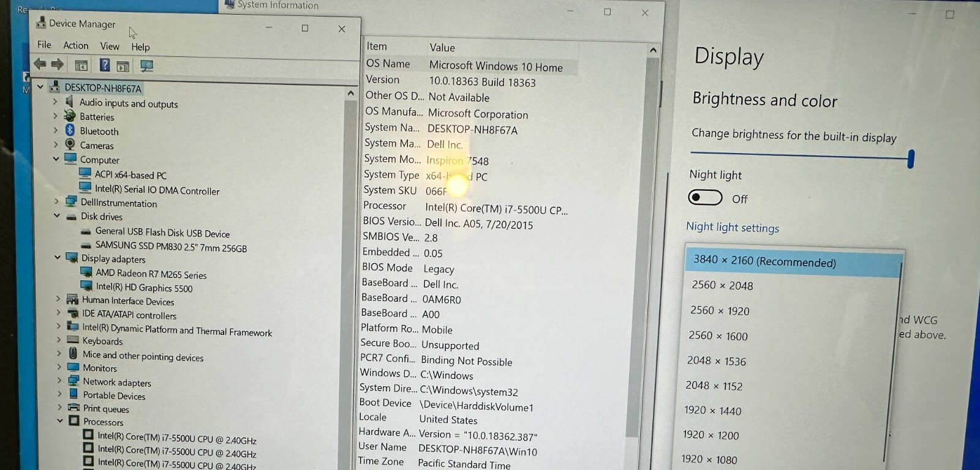The image size is (980, 470).
Task: Collapse the Computer tree node
Action: (56, 159)
